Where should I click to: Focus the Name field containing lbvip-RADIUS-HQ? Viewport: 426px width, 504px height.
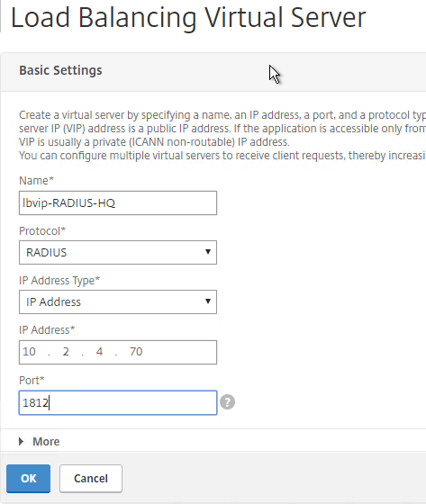[118, 202]
